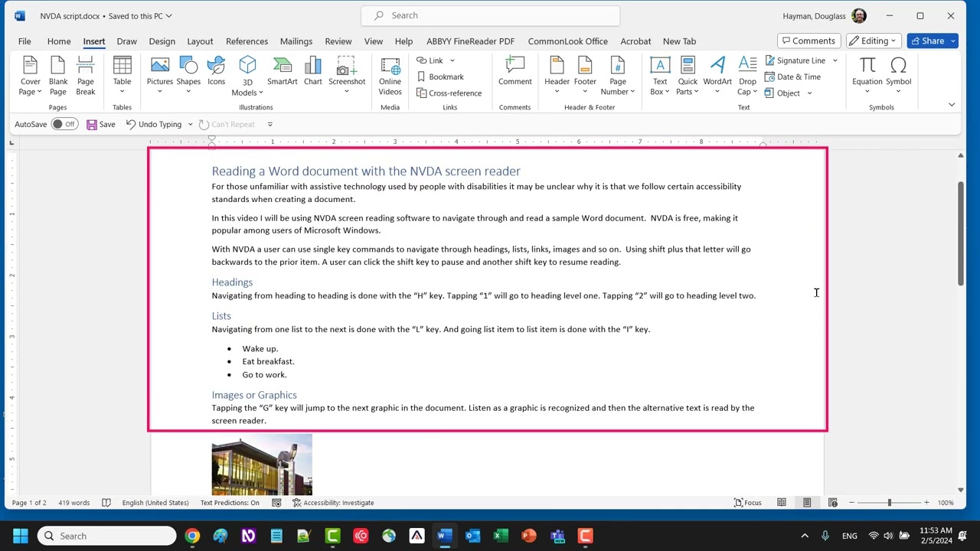Open the File menu
Screen dimensions: 980x551
24,41
